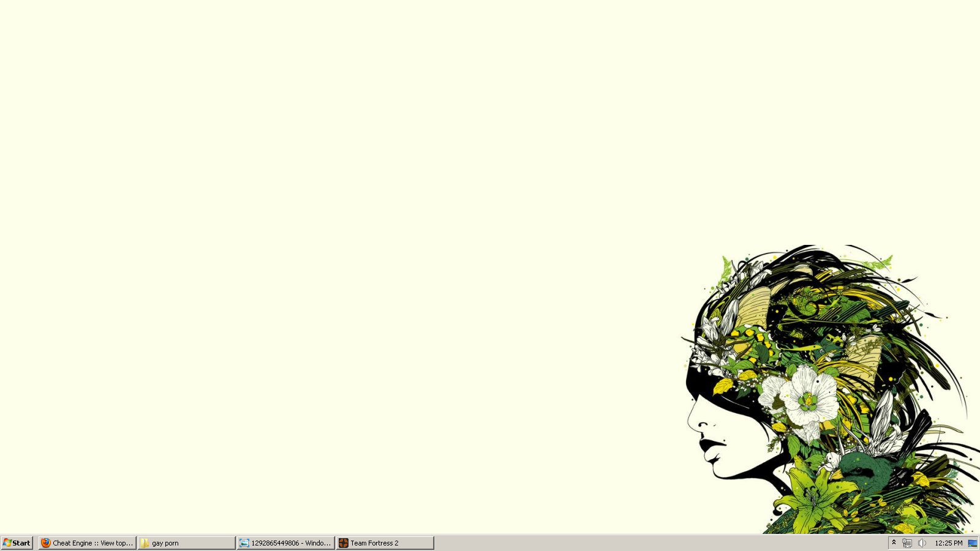Restore the open folder window from the taskbar
This screenshot has height=551, width=980.
click(x=187, y=543)
